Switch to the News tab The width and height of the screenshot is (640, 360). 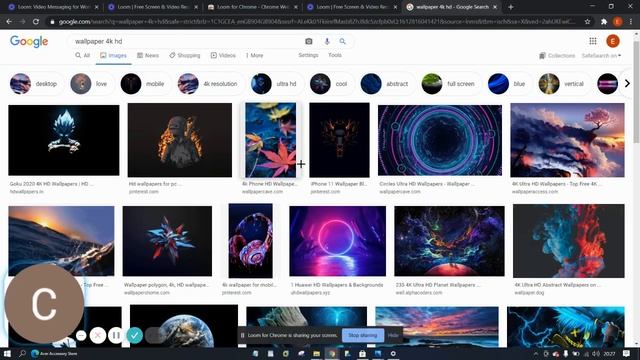tap(148, 55)
